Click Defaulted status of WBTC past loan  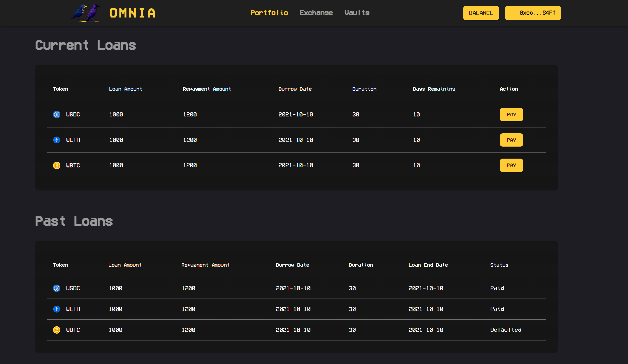pos(506,330)
